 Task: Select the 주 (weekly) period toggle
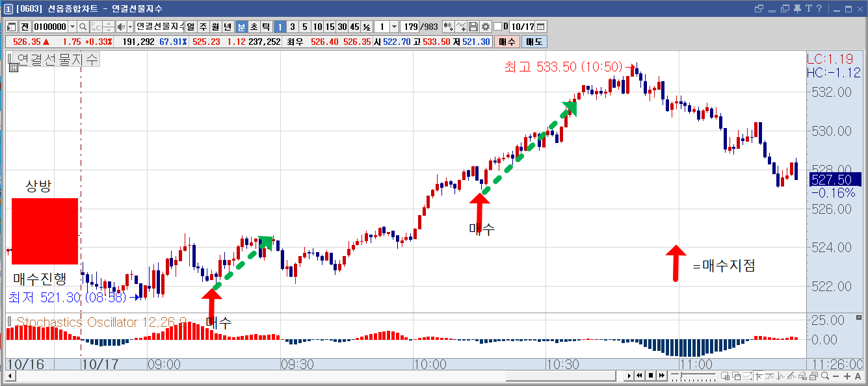[x=203, y=27]
